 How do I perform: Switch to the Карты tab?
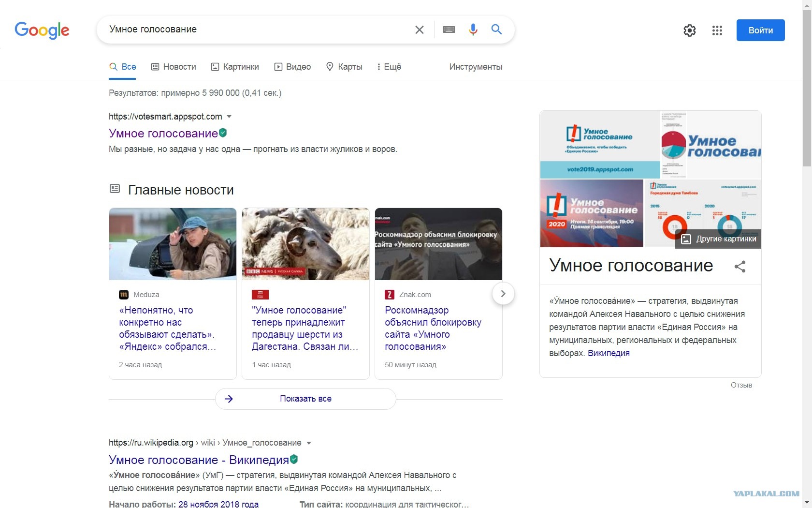344,67
